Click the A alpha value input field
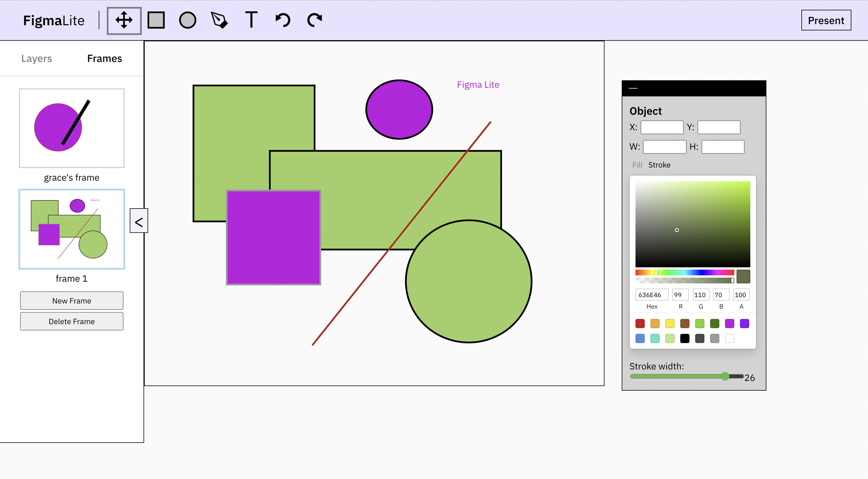This screenshot has height=479, width=868. pos(741,295)
